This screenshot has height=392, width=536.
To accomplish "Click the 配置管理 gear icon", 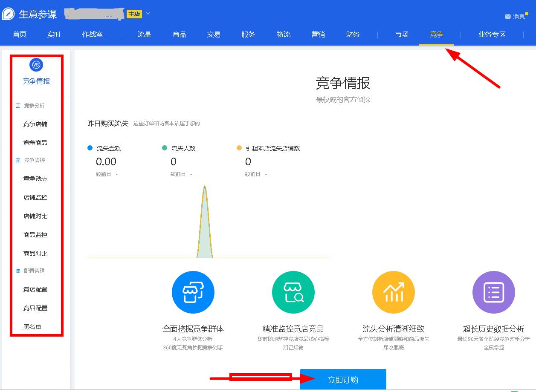I will click(x=17, y=271).
